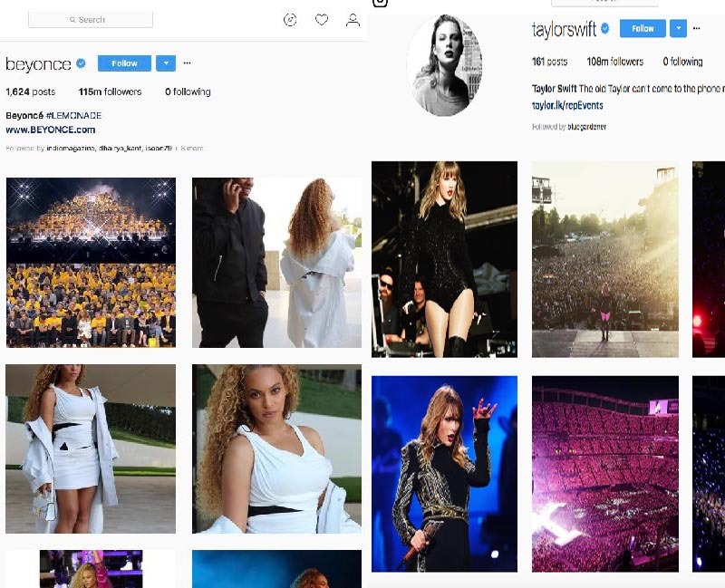Open the activity heart icon
Image resolution: width=725 pixels, height=588 pixels.
(x=322, y=20)
